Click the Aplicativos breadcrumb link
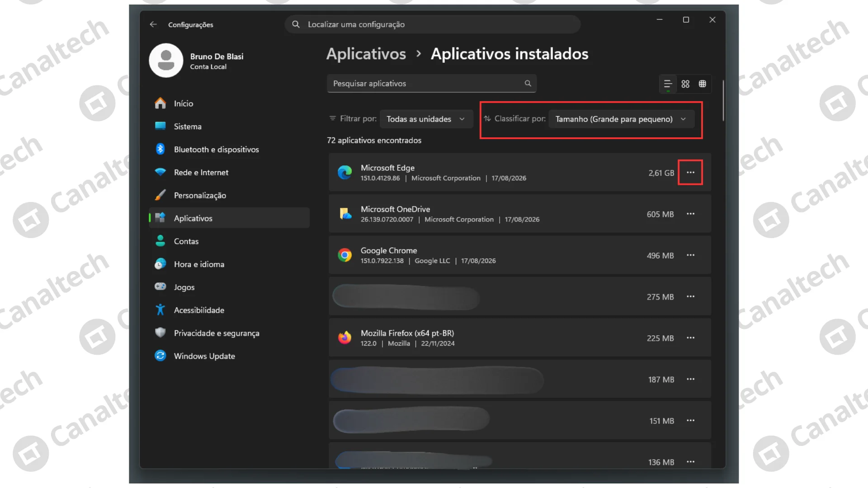Viewport: 868px width, 488px height. pyautogui.click(x=366, y=54)
